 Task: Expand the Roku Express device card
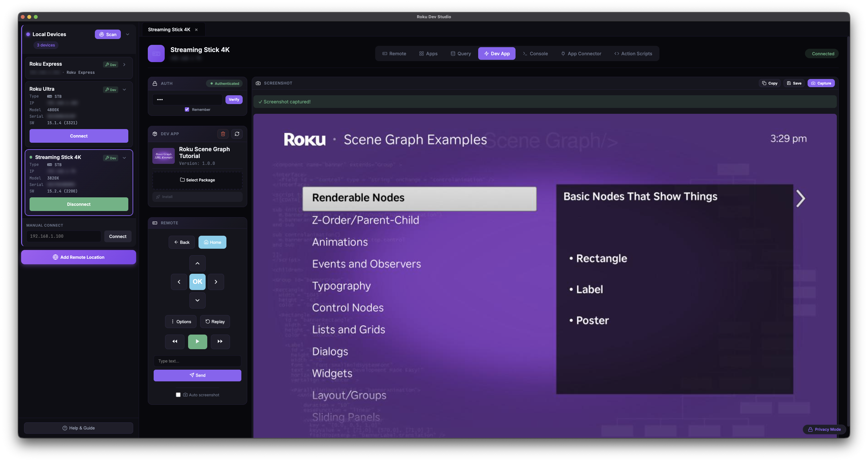point(124,65)
